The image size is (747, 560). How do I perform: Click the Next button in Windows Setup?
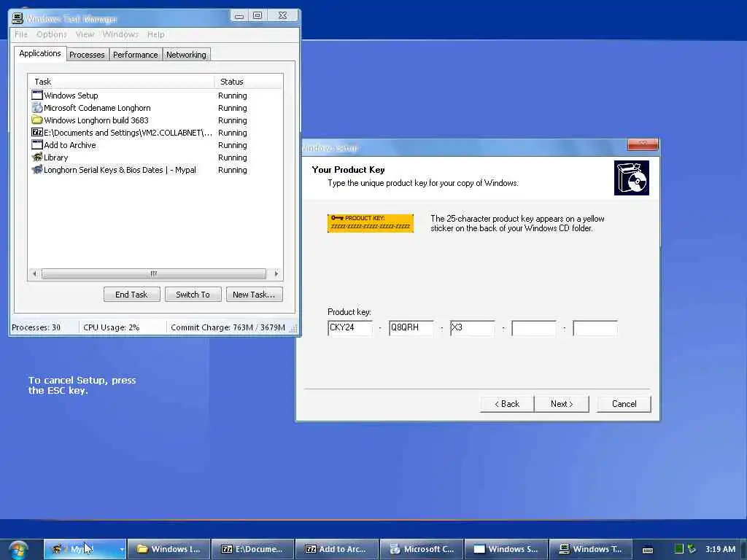(562, 404)
